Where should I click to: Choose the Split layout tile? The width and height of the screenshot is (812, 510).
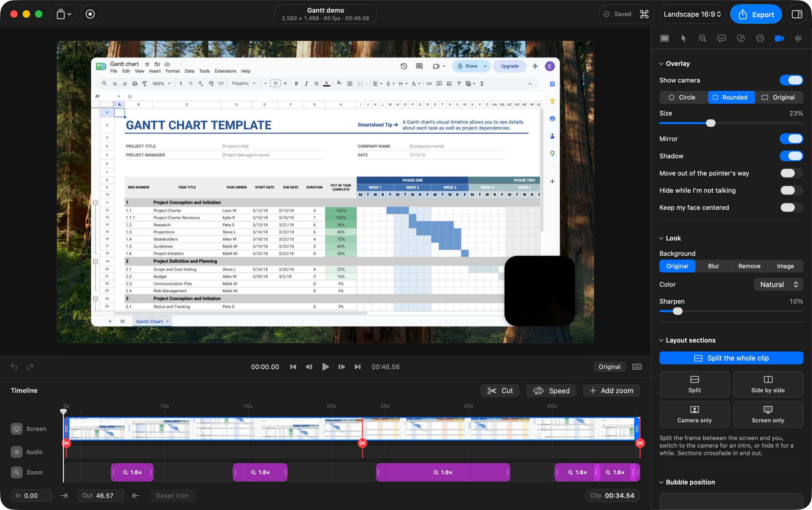point(694,384)
